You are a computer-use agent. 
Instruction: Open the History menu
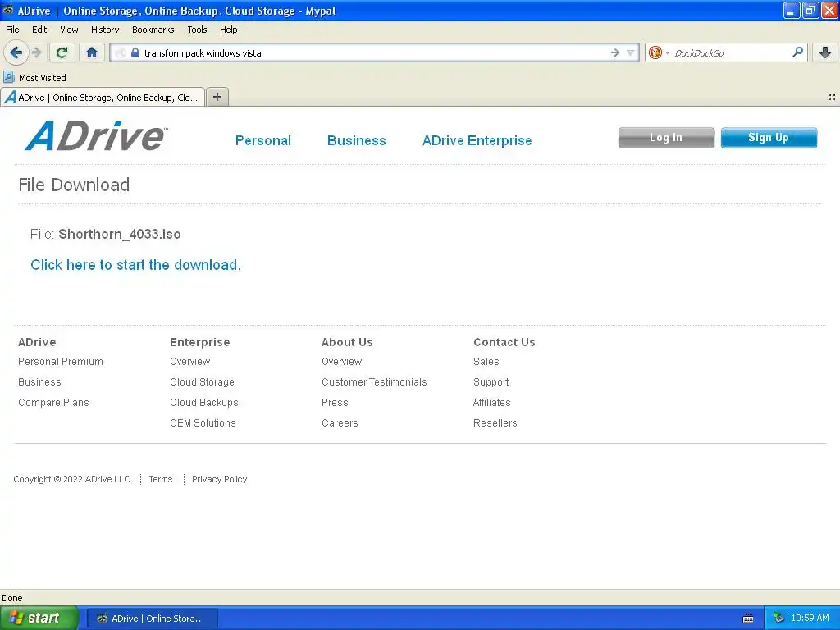[x=104, y=30]
